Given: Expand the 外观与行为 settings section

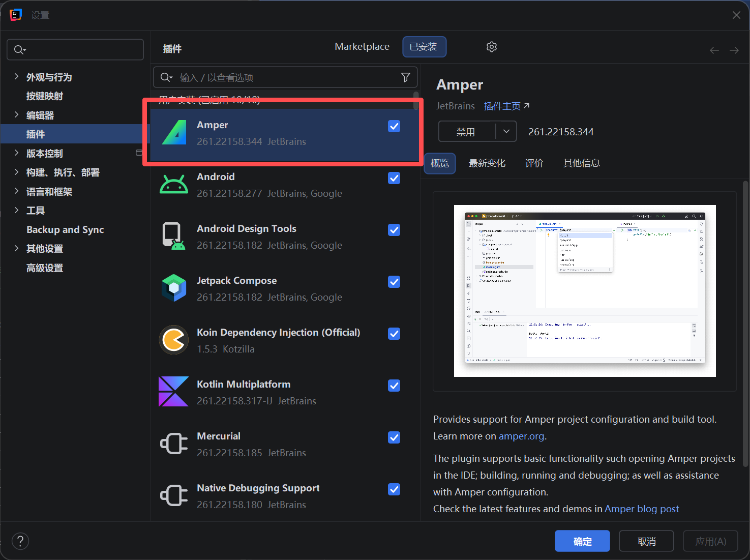Looking at the screenshot, I should tap(16, 77).
